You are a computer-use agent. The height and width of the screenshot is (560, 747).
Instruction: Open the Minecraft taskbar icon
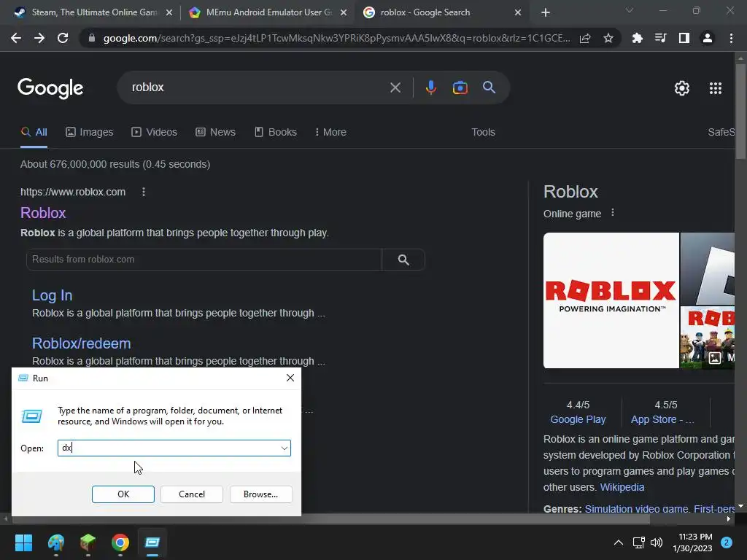point(88,542)
